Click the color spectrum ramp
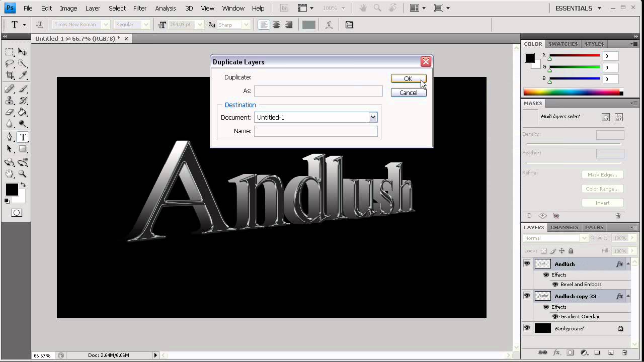 click(x=573, y=92)
